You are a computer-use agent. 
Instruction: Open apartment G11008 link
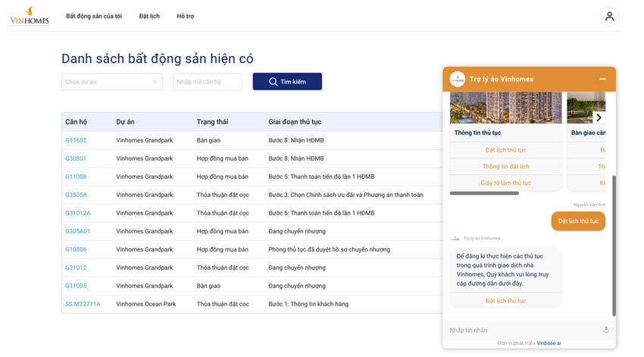(x=76, y=177)
